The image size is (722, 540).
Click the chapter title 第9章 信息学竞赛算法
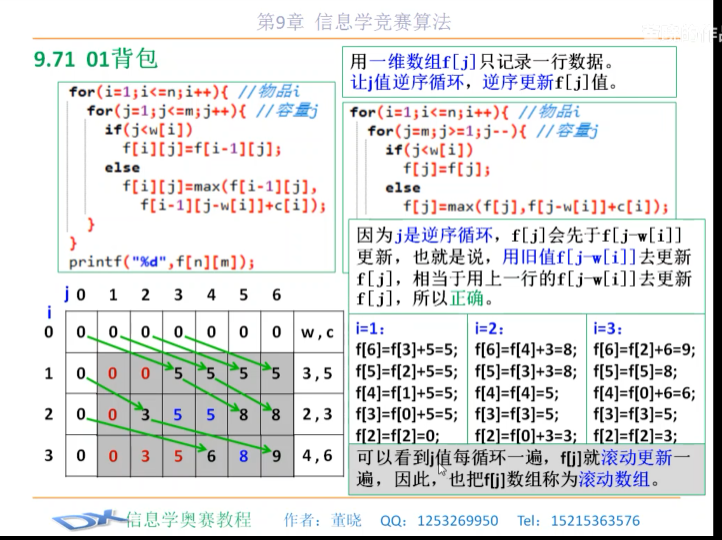354,22
